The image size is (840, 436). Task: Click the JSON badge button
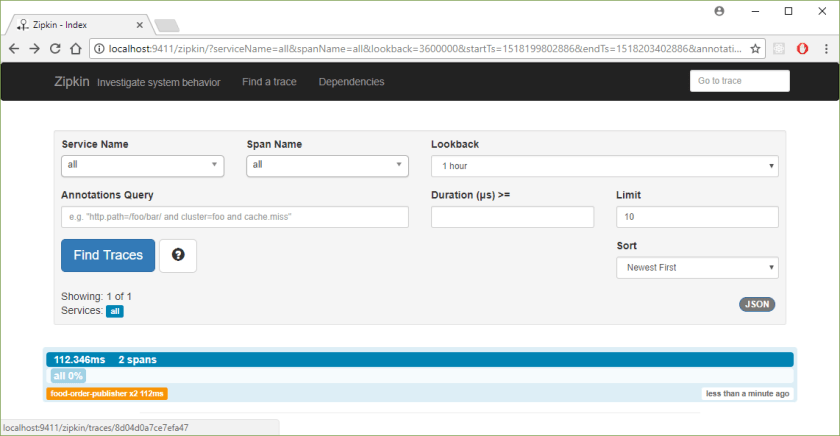757,304
